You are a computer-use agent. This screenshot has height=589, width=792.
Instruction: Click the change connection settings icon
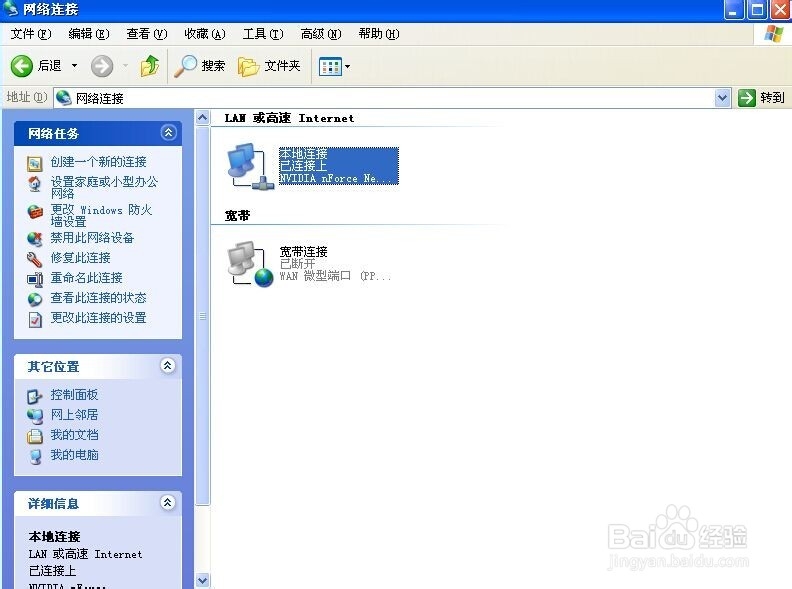(35, 320)
